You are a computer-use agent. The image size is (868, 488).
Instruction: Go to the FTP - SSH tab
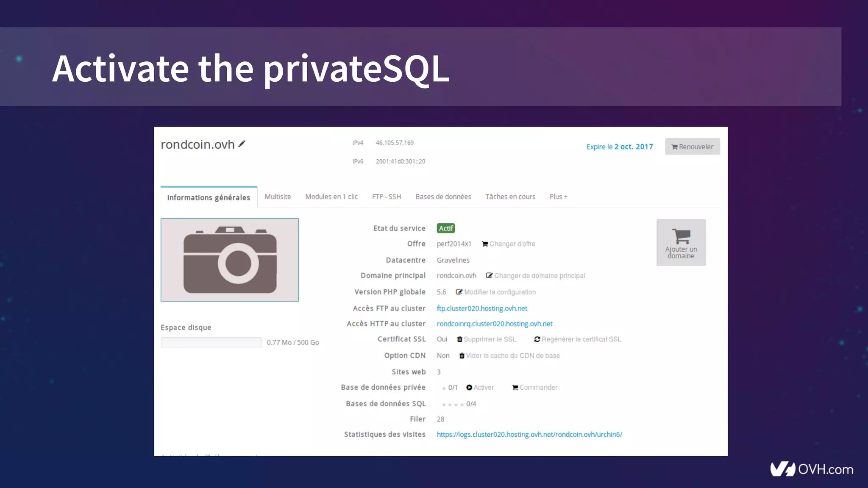[387, 197]
